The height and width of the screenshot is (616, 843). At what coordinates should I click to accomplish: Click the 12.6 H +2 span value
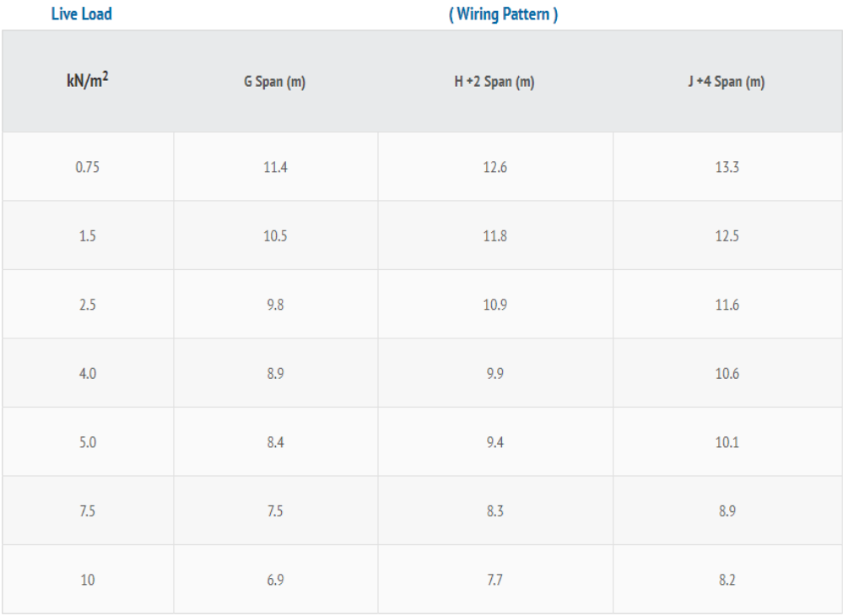(x=495, y=167)
